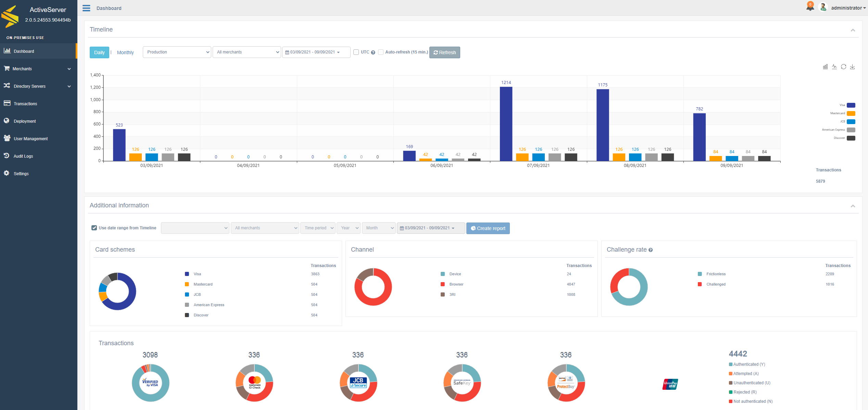Click the Challenge rate help icon
868x410 pixels.
(x=651, y=250)
